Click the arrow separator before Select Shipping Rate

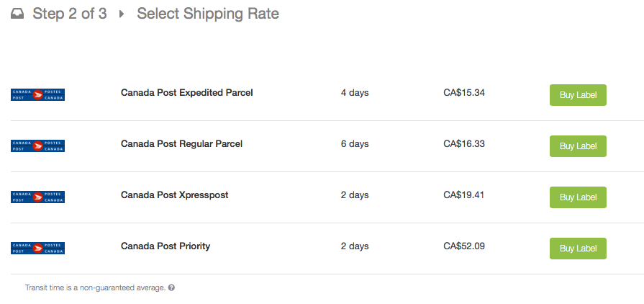122,14
